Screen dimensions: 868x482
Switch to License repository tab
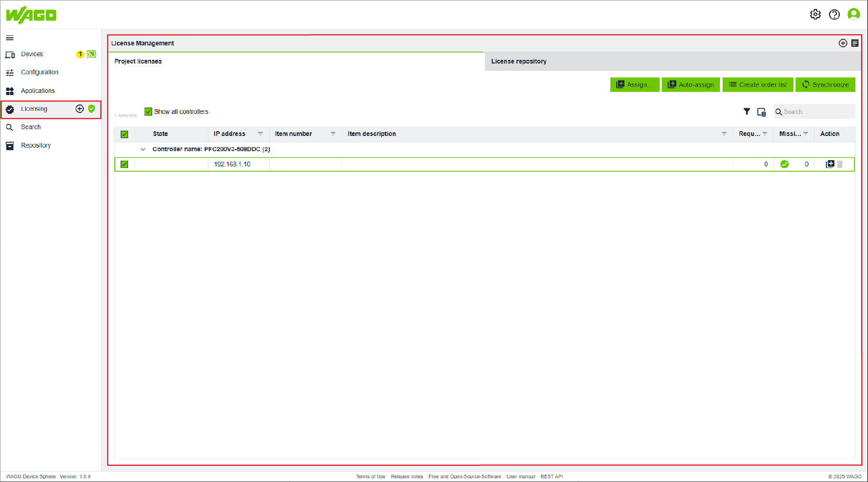point(518,61)
